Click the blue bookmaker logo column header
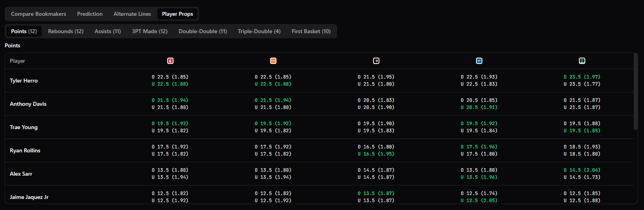Viewport: 644px width, 210px height. (479, 61)
